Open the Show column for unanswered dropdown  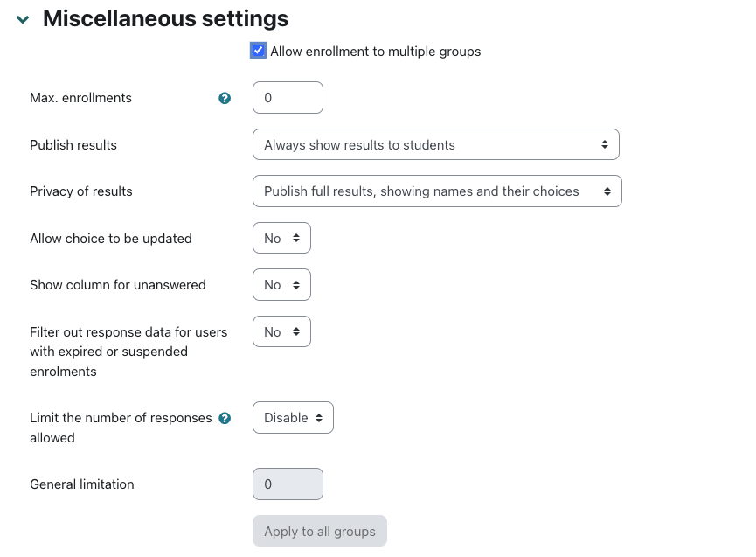point(281,285)
